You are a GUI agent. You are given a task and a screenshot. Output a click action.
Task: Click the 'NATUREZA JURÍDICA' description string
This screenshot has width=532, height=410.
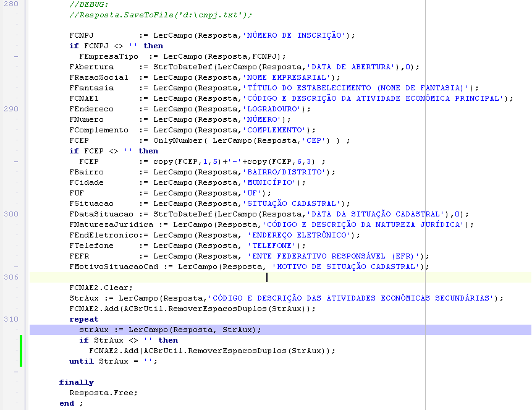pyautogui.click(x=363, y=225)
